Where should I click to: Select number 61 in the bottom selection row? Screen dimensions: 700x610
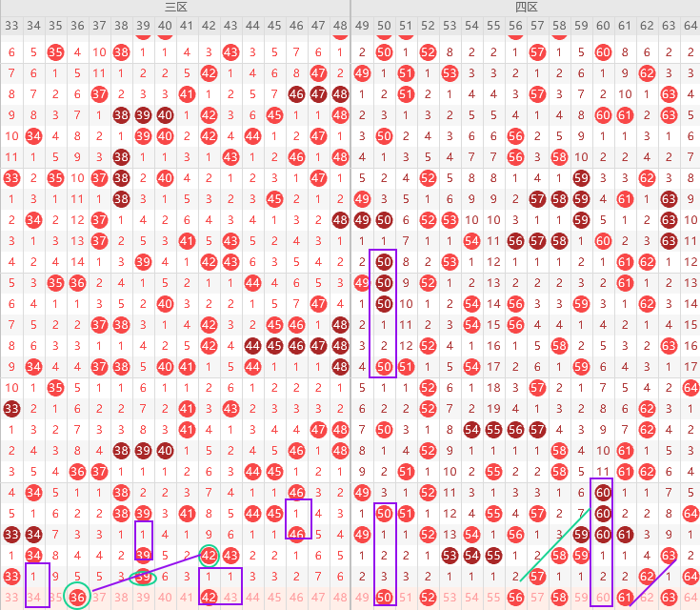click(625, 597)
